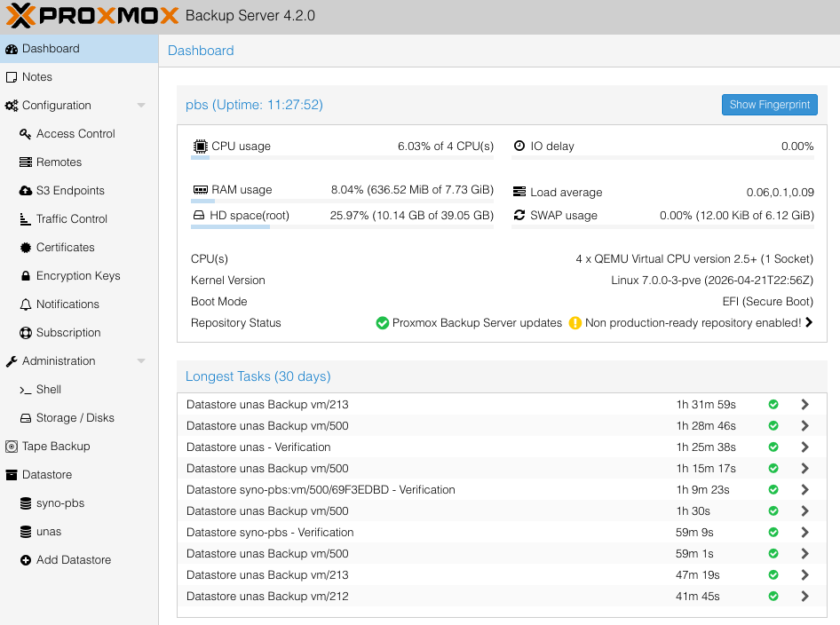Click the IO delay clock icon
Viewport: 840px width, 625px height.
[x=519, y=146]
